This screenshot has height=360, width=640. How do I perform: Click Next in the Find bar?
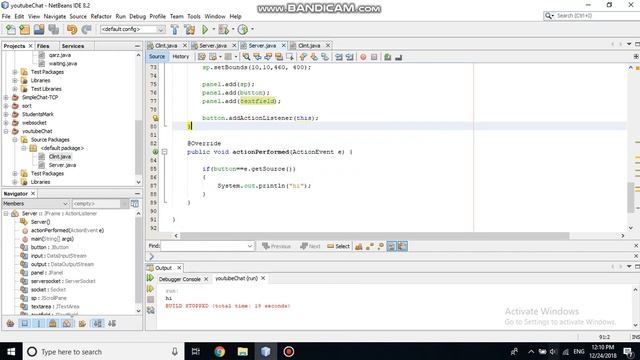310,246
